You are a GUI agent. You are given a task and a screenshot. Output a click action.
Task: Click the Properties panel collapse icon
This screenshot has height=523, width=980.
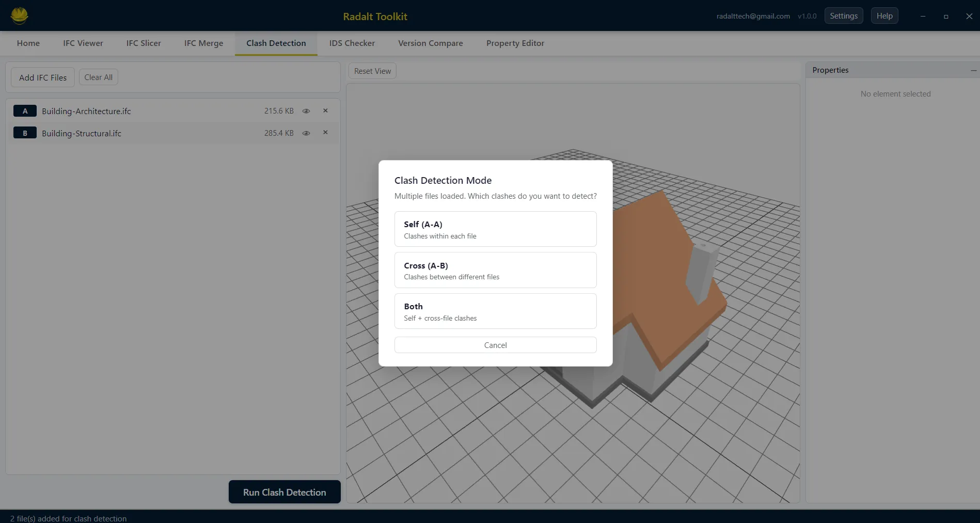[x=973, y=70]
